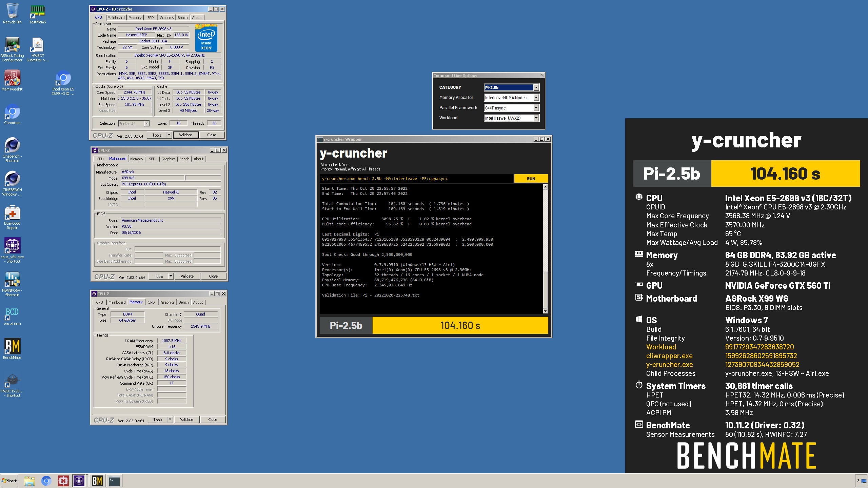
Task: Show hidden system tray icons
Action: click(x=858, y=481)
